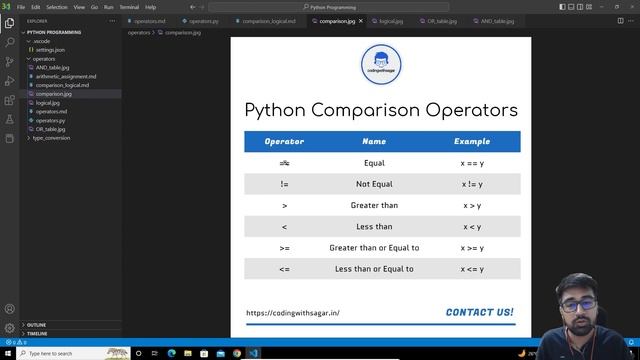Open the Explorer view in activity bar
Screen dimensions: 640x360
tap(9, 23)
